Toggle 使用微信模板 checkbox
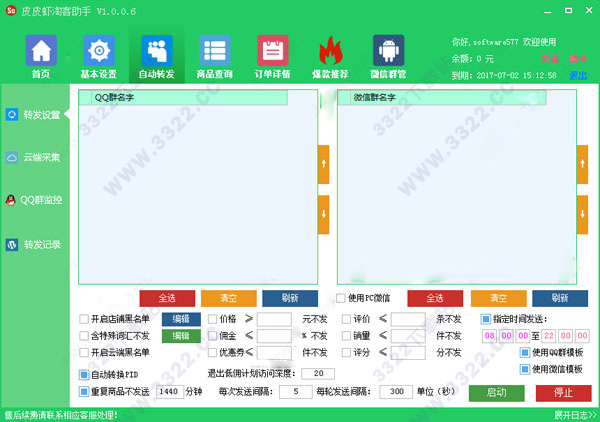This screenshot has height=422, width=600. [525, 369]
